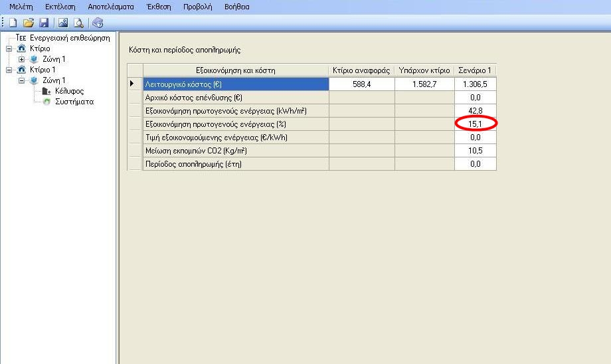
Task: Collapse Ζώνη 1 under Κτίριο 1
Action: click(x=21, y=80)
